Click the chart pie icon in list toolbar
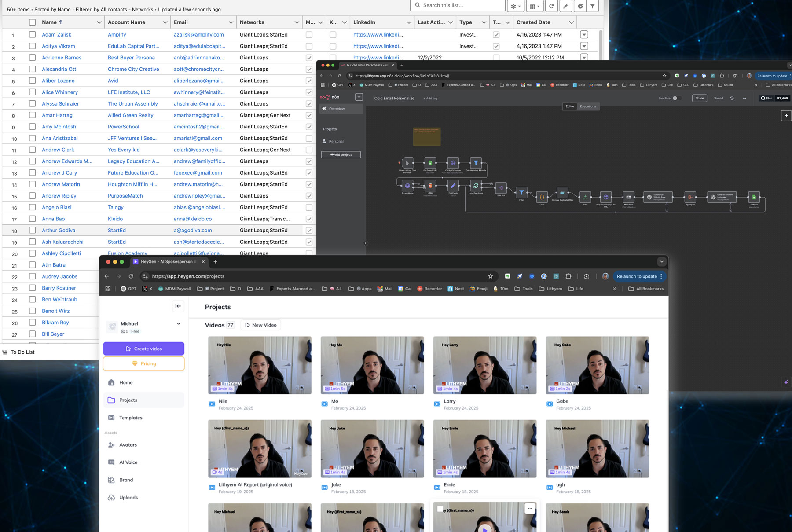This screenshot has height=532, width=792. (x=580, y=6)
